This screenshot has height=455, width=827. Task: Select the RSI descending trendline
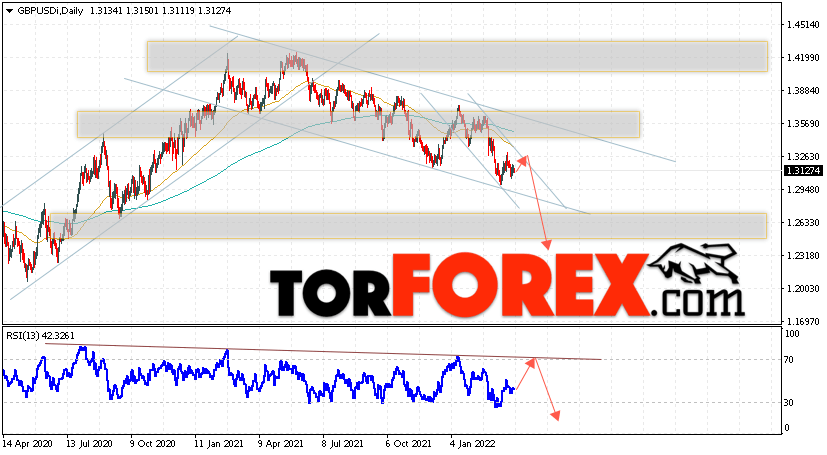tap(323, 352)
